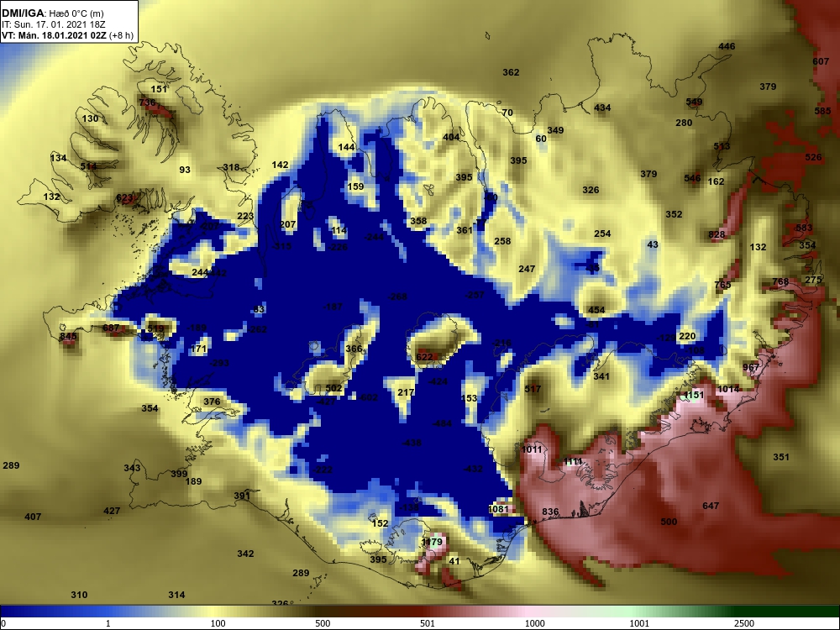Viewport: 840px width, 630px height.
Task: Click the map value 1011
Action: tap(532, 449)
